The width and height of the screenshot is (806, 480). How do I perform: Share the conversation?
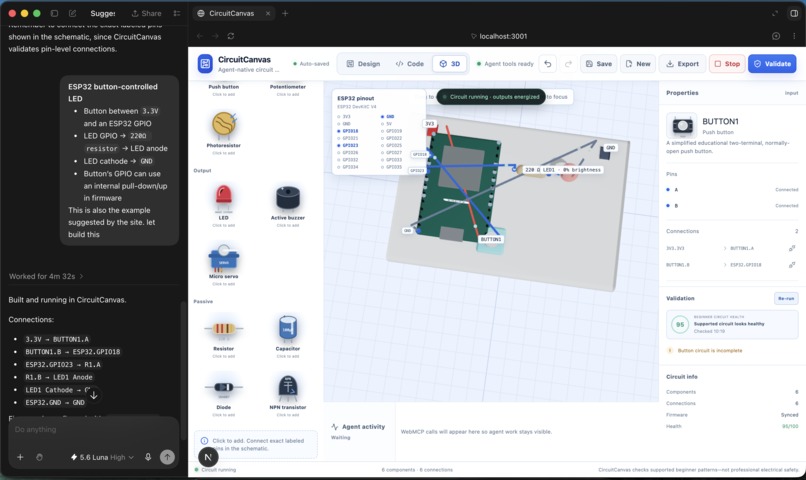[x=146, y=13]
